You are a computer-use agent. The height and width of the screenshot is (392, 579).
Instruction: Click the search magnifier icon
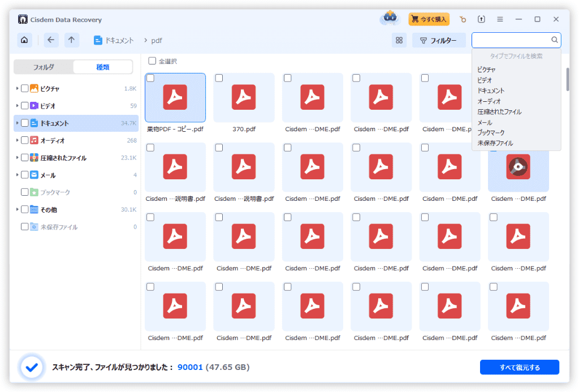pyautogui.click(x=555, y=40)
